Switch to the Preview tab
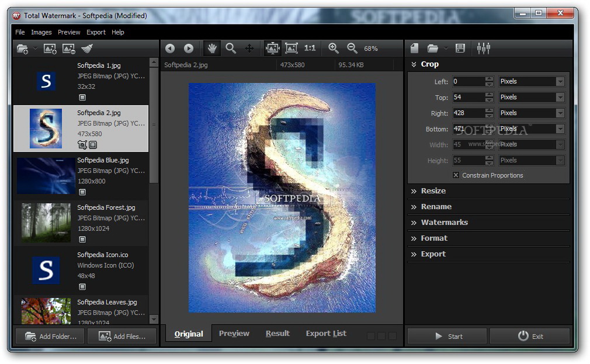 [234, 334]
